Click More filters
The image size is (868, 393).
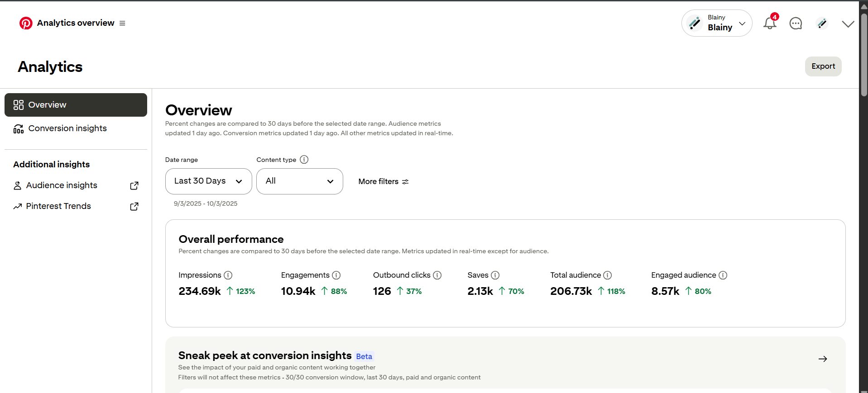(383, 181)
